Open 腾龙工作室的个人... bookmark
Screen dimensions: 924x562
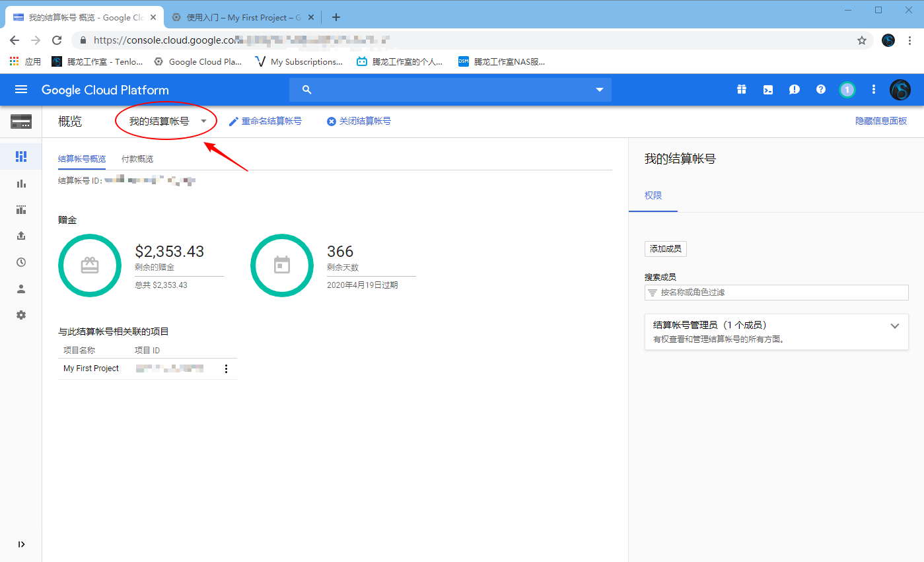coord(399,61)
